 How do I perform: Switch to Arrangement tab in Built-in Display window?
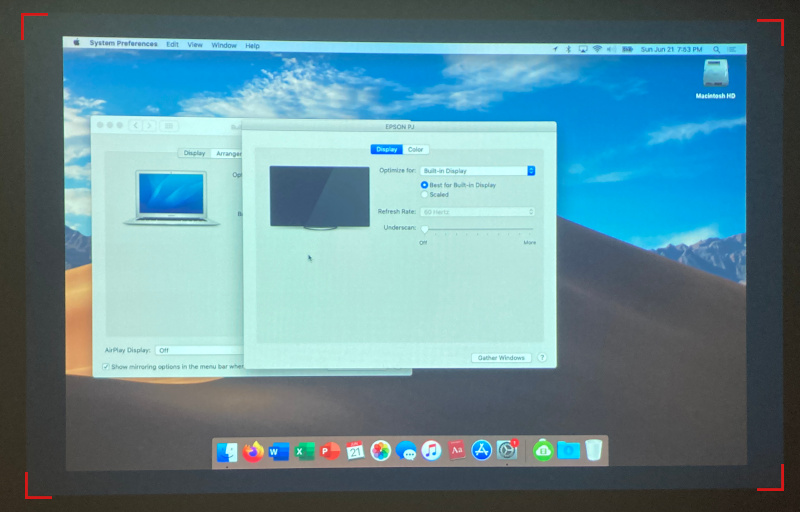click(x=227, y=153)
